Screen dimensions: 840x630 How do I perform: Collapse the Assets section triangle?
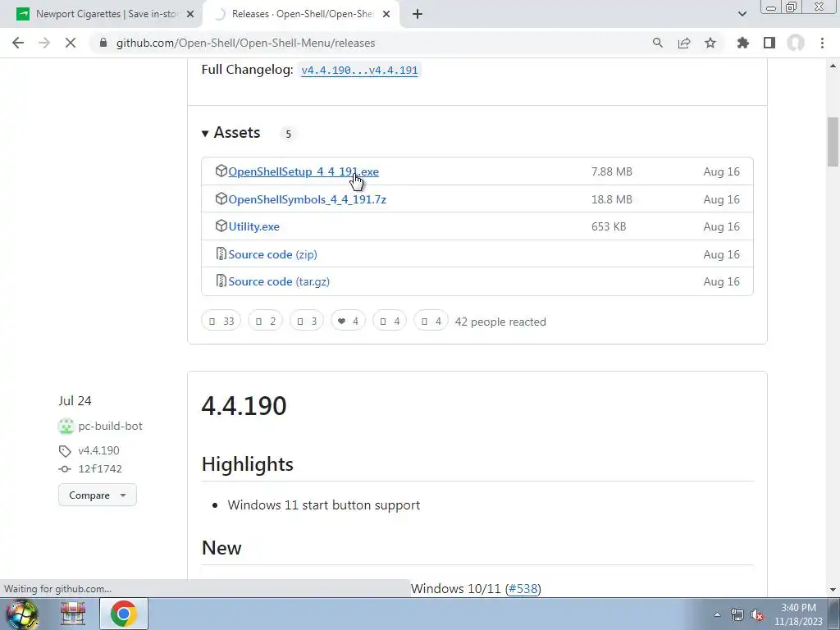pyautogui.click(x=204, y=134)
